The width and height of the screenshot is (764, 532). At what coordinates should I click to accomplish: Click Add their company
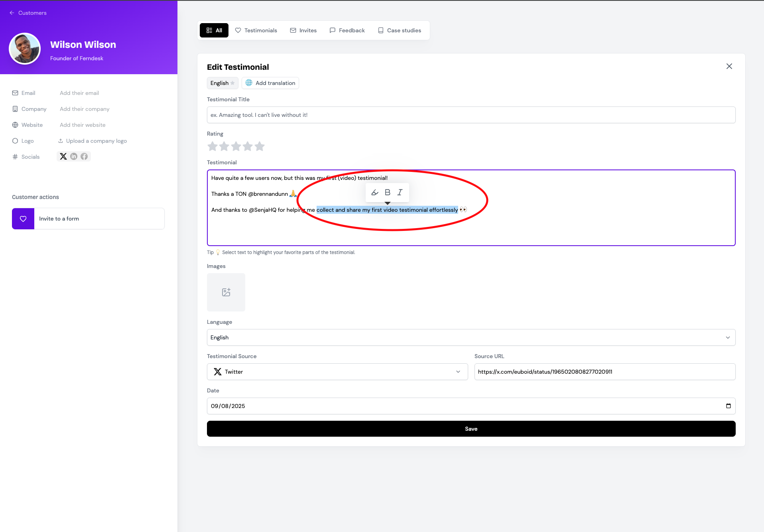(x=85, y=109)
